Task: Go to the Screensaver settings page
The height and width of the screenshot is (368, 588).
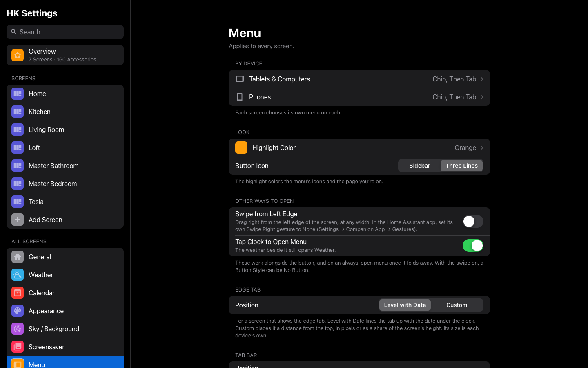Action: click(65, 347)
